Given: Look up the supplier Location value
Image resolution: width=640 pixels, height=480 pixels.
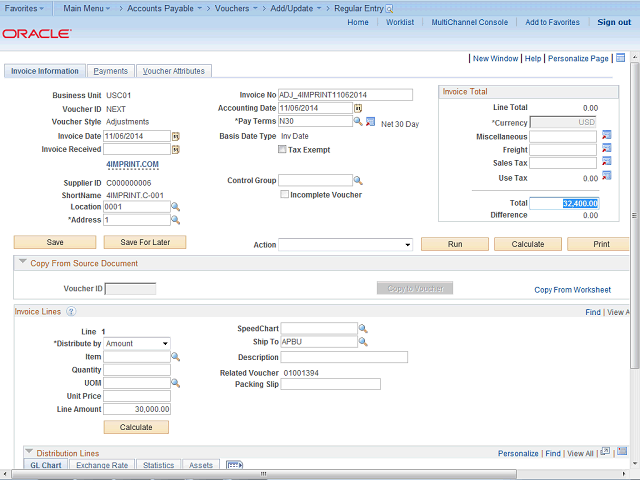Looking at the screenshot, I should point(175,206).
